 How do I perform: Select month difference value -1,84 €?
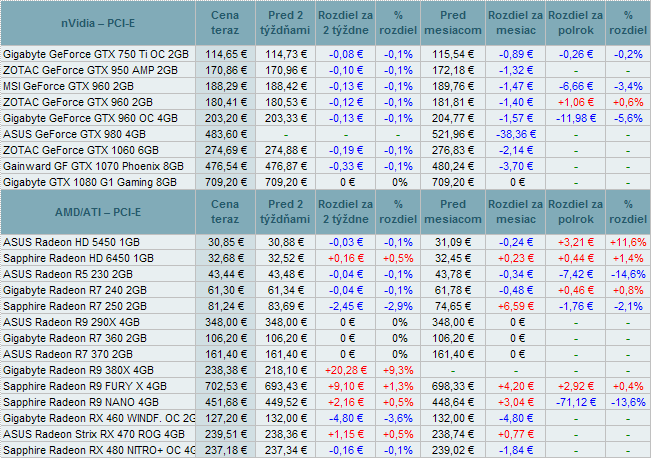click(x=516, y=450)
